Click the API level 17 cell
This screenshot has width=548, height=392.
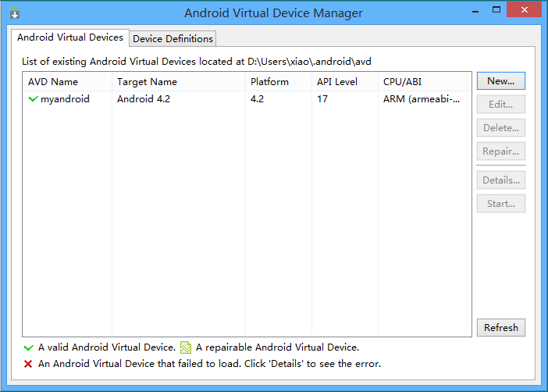pyautogui.click(x=322, y=99)
